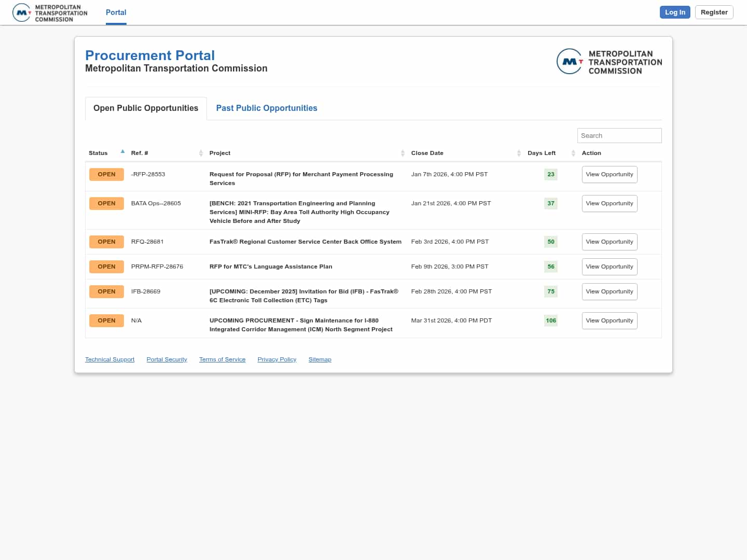This screenshot has height=560, width=747.
Task: Select the Open Public Opportunities tab
Action: (x=146, y=108)
